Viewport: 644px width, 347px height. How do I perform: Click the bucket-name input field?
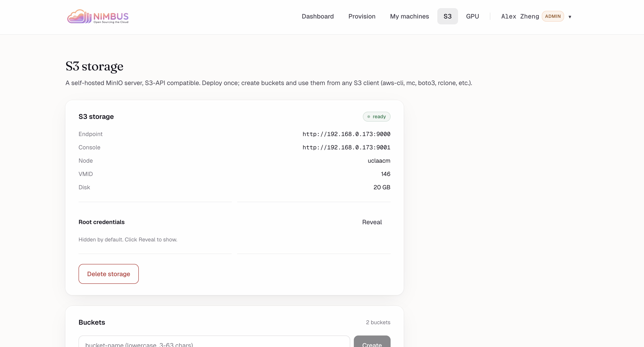[x=214, y=343]
